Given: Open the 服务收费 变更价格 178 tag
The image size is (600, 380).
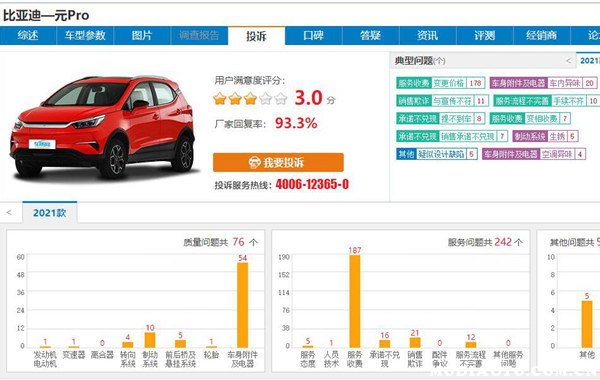Looking at the screenshot, I should [x=440, y=83].
